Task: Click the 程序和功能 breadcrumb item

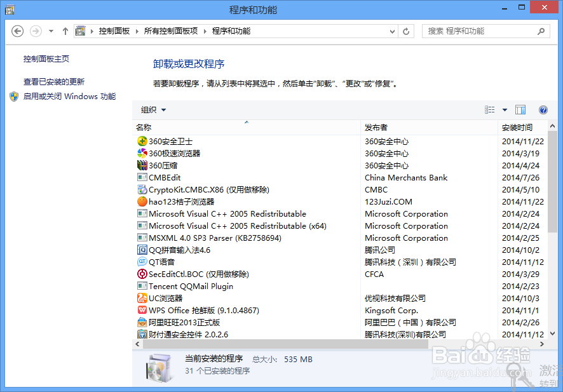Action: coord(231,31)
